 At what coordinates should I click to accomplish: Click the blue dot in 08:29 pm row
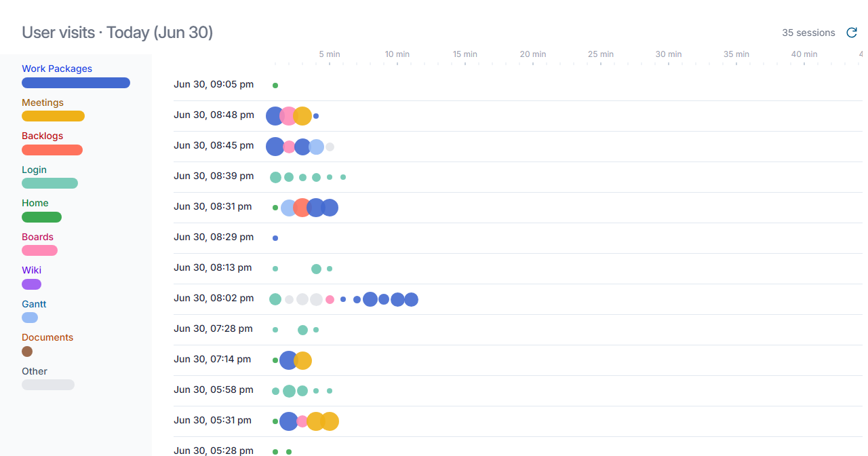(275, 238)
